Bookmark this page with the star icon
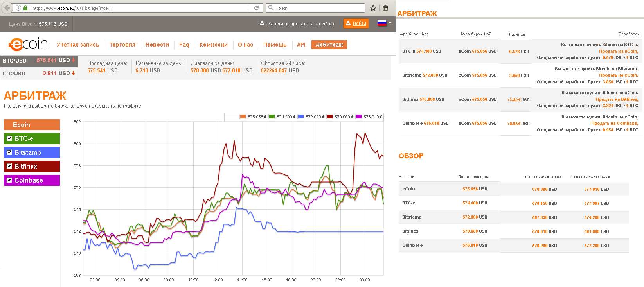The width and height of the screenshot is (644, 287). click(x=373, y=8)
